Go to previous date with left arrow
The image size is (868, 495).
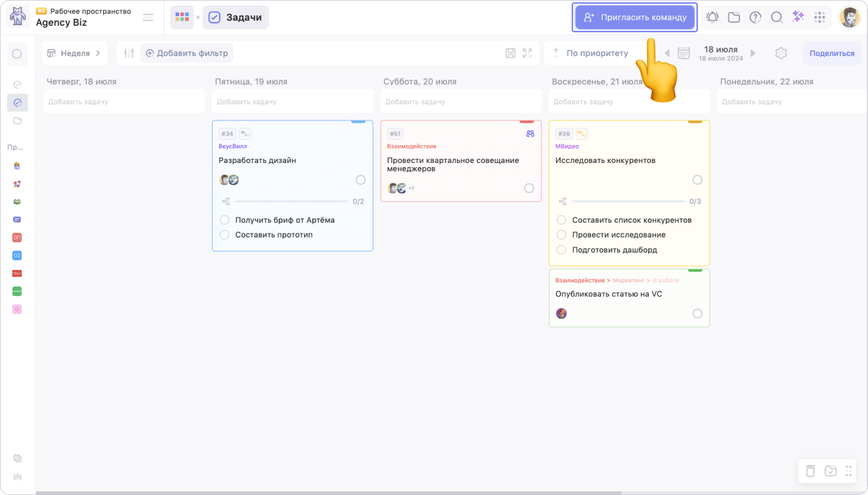click(x=667, y=53)
